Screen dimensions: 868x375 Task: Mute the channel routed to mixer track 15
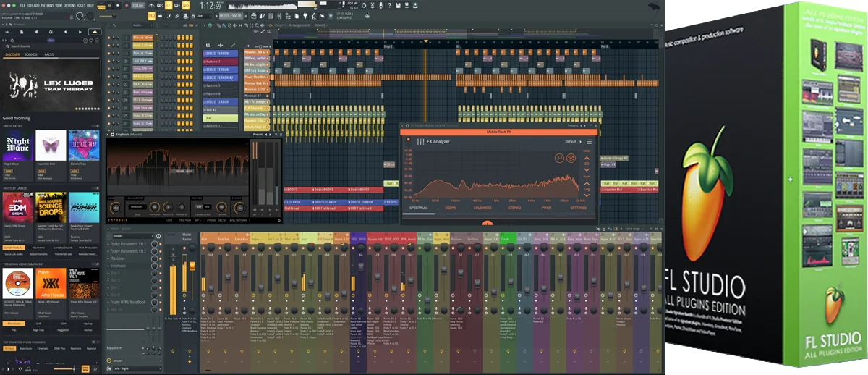point(109,77)
